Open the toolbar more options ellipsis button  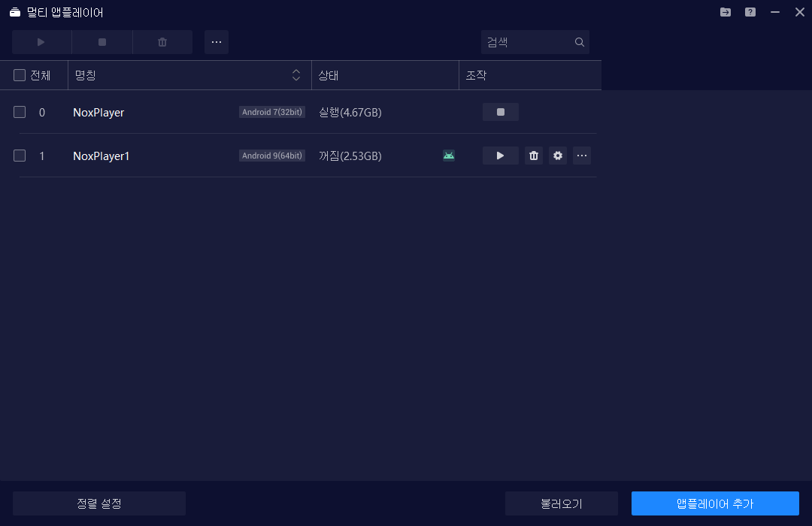(x=217, y=42)
